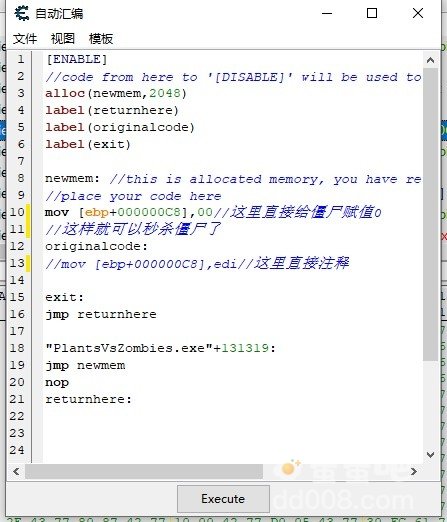Click the horizontal scrollbar right arrow
The image size is (447, 522).
414,471
